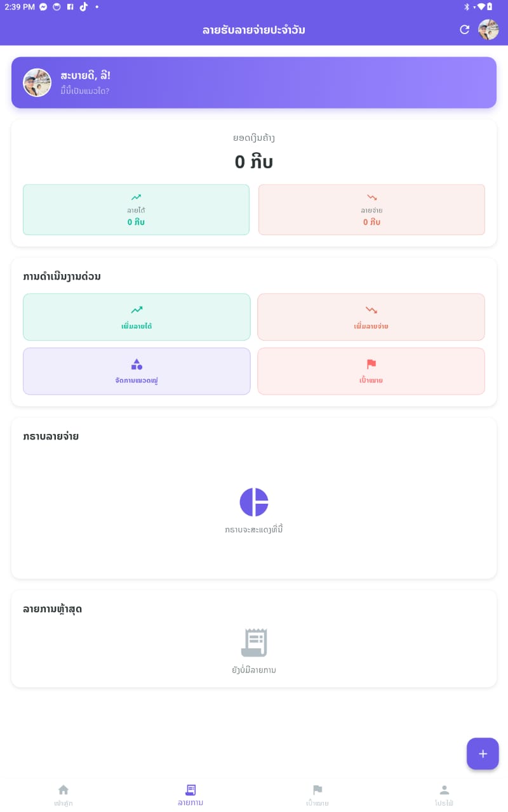Screen dimensions: 508x812
Task: Open goals button with flag icon
Action: click(371, 371)
